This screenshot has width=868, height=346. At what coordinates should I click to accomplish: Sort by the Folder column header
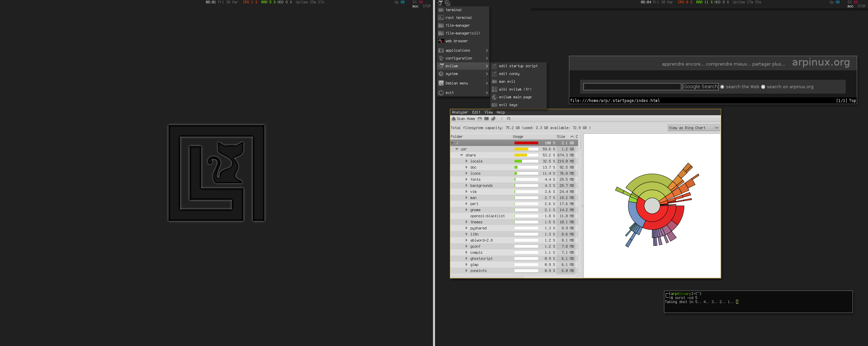point(481,137)
